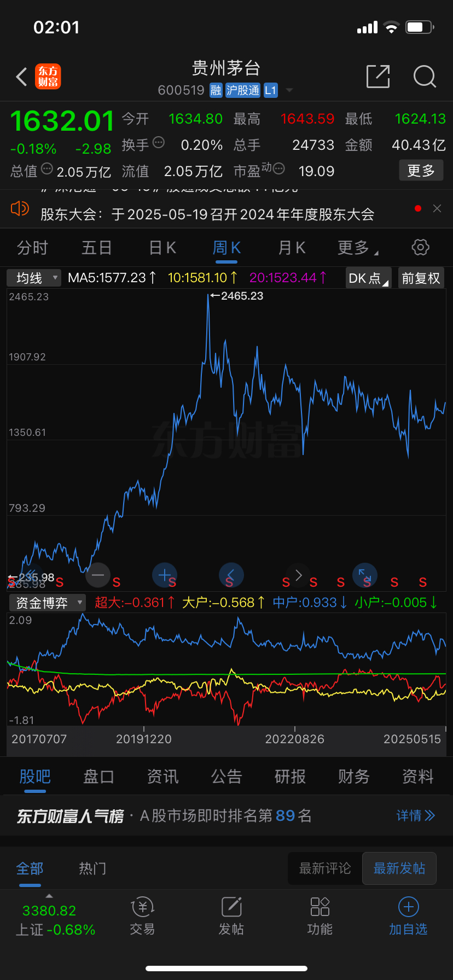
Task: Move chart right with right chevron
Action: click(298, 575)
